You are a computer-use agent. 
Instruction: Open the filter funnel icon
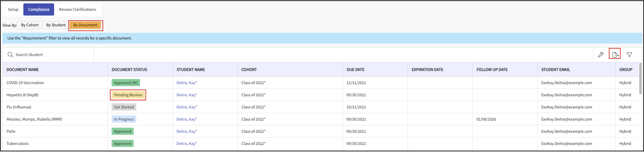[x=629, y=55]
